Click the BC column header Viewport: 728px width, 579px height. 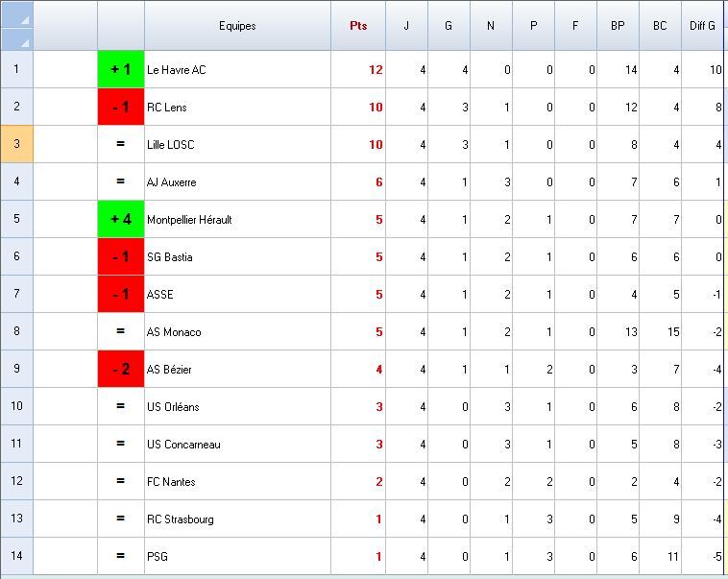coord(660,26)
